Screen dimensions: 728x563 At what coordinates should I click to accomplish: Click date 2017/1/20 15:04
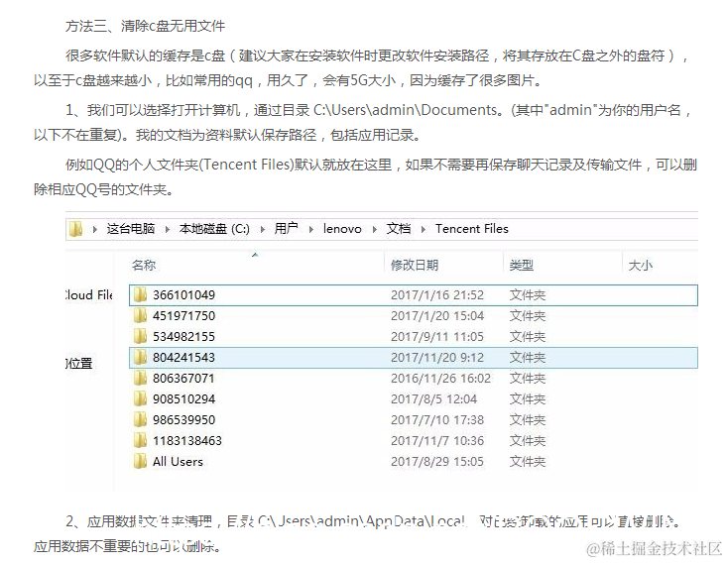tap(437, 316)
